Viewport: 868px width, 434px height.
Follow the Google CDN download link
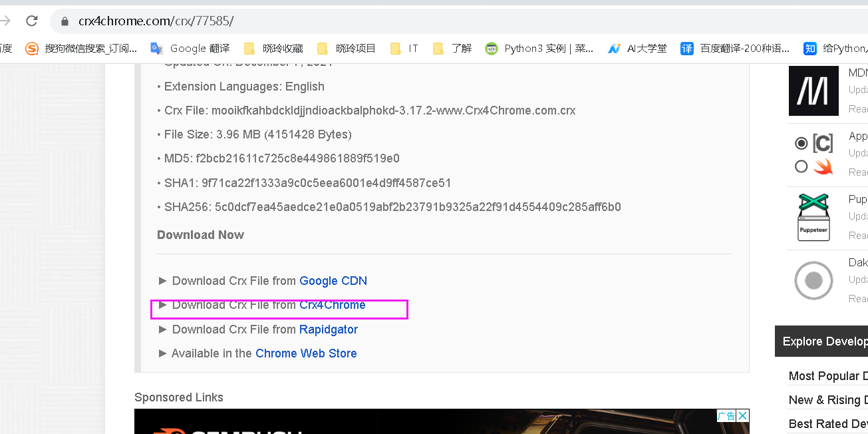point(333,281)
